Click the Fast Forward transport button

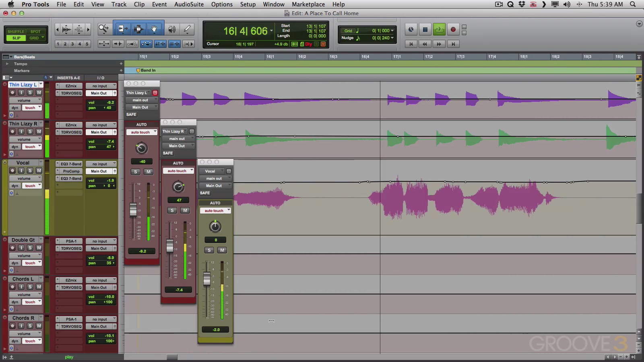coord(439,44)
